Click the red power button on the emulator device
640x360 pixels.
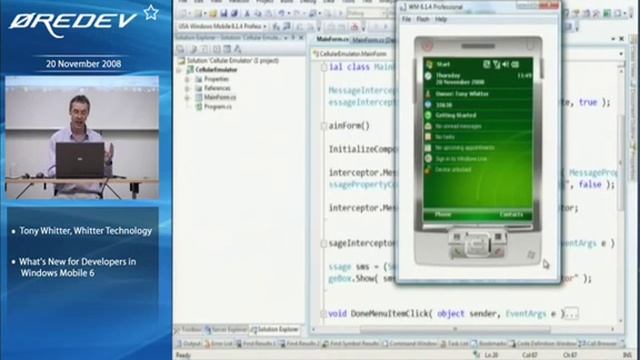point(427,45)
